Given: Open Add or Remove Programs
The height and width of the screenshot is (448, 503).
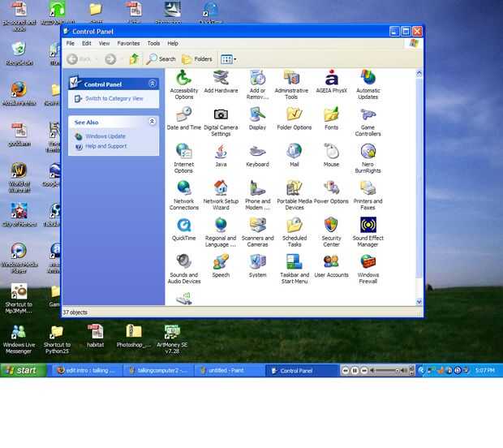Looking at the screenshot, I should tap(257, 84).
